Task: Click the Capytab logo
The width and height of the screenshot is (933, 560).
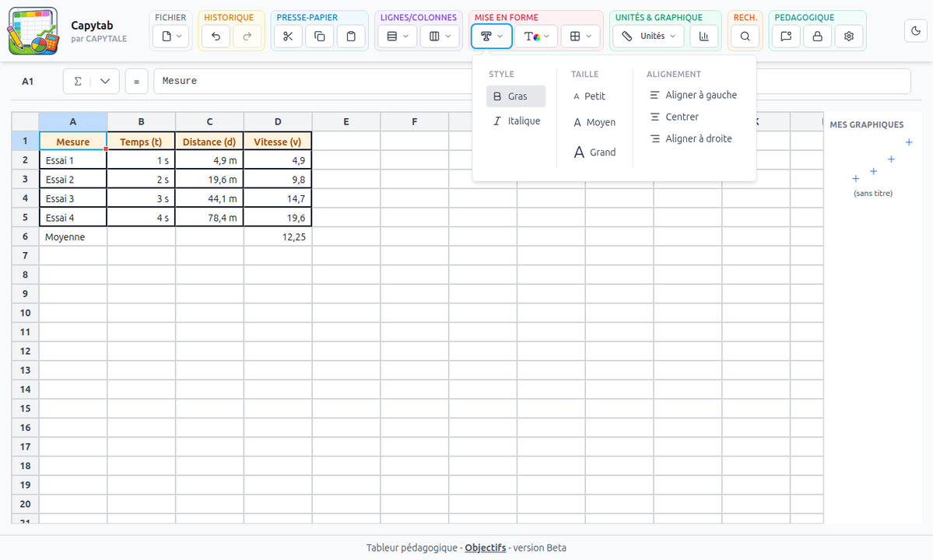Action: (x=33, y=31)
